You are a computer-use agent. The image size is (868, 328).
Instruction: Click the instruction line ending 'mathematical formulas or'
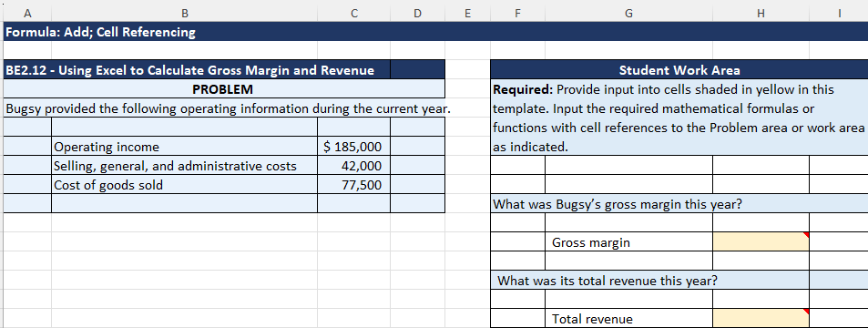pos(654,108)
